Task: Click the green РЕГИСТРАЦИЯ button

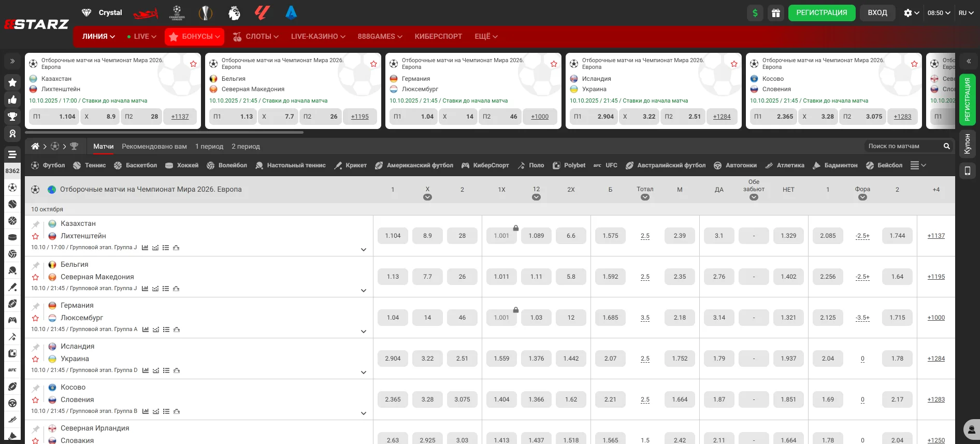Action: click(x=822, y=13)
